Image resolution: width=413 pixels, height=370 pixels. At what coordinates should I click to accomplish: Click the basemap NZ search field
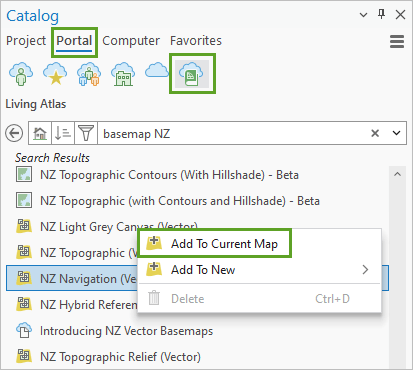tap(233, 133)
